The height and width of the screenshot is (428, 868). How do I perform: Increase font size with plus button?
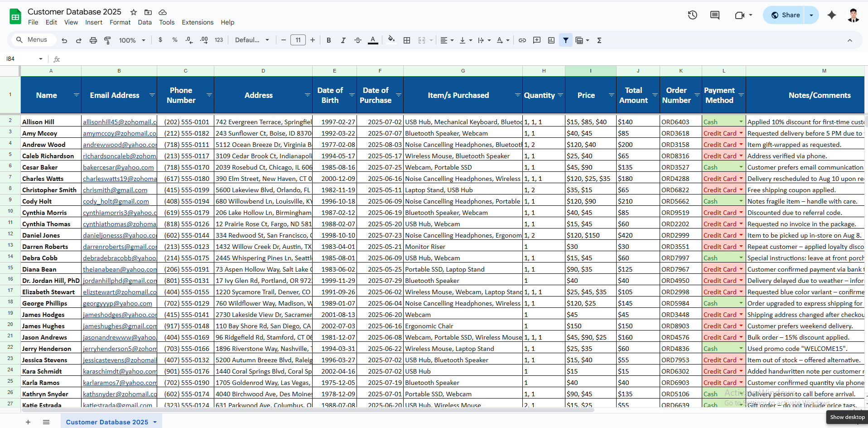313,40
